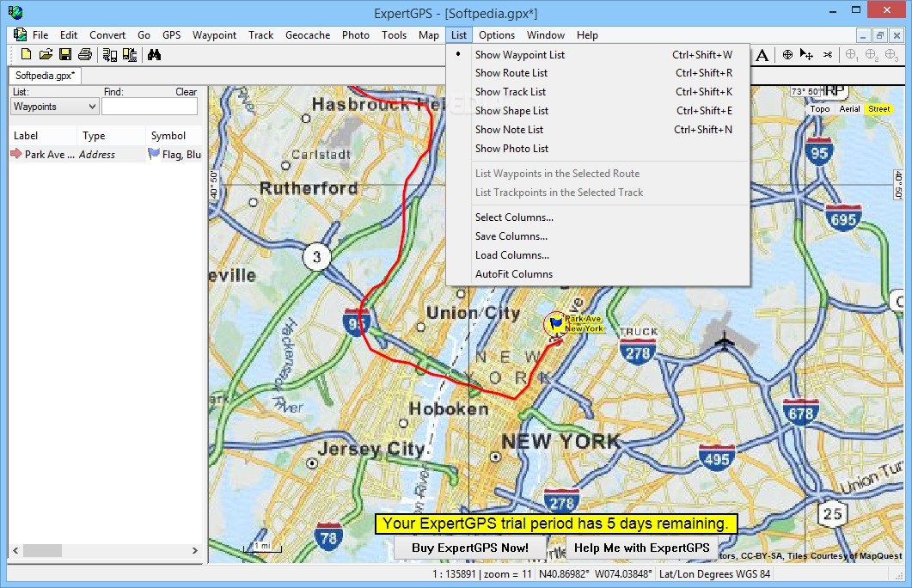The height and width of the screenshot is (588, 912).
Task: Select the scissors split tool
Action: coord(828,55)
